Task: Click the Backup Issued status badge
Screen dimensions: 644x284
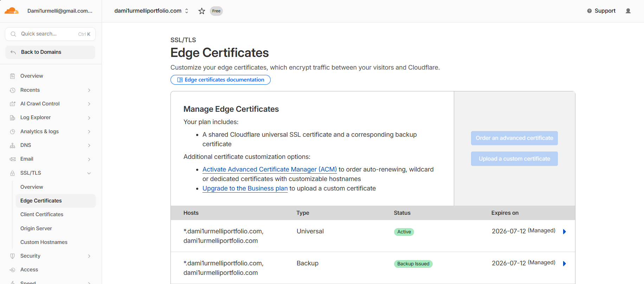Action: pos(413,264)
